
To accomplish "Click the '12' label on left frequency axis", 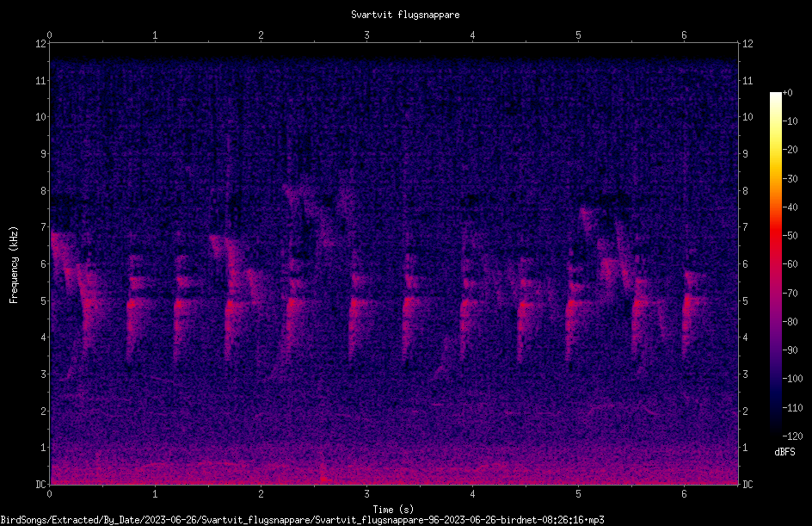I will 40,44.
